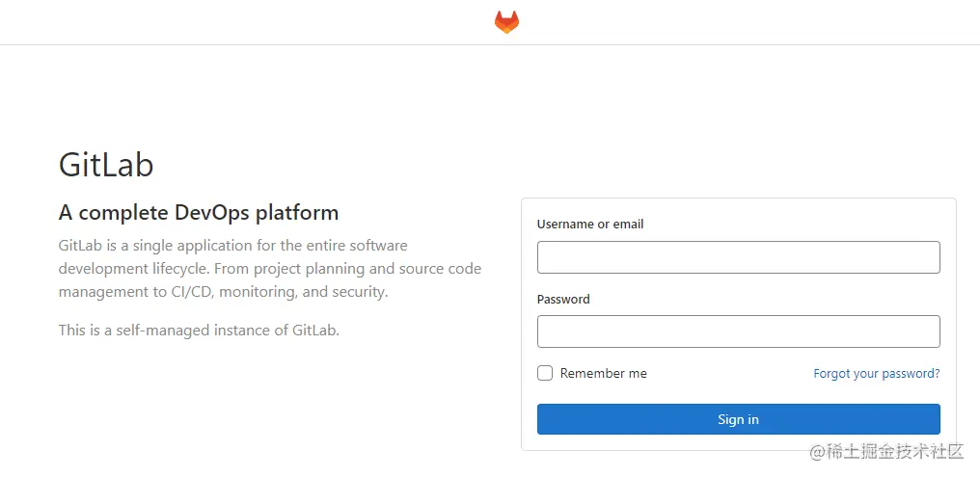Click the Password field label

point(563,299)
